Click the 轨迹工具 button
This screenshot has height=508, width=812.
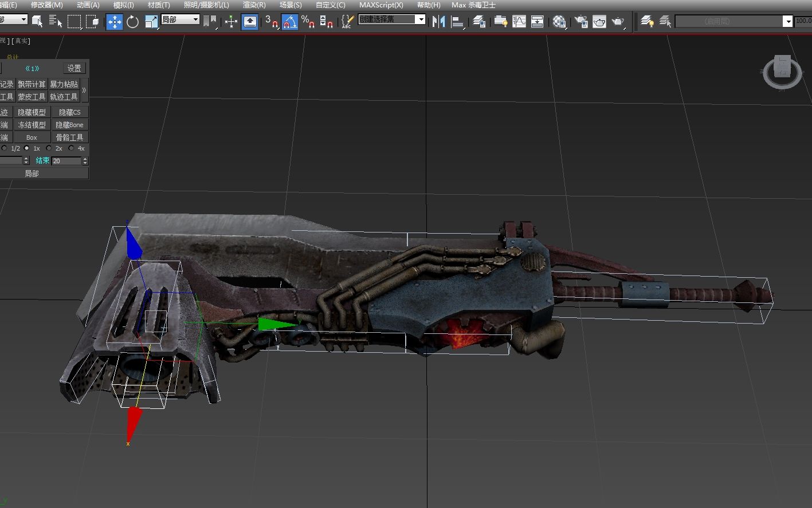[64, 97]
